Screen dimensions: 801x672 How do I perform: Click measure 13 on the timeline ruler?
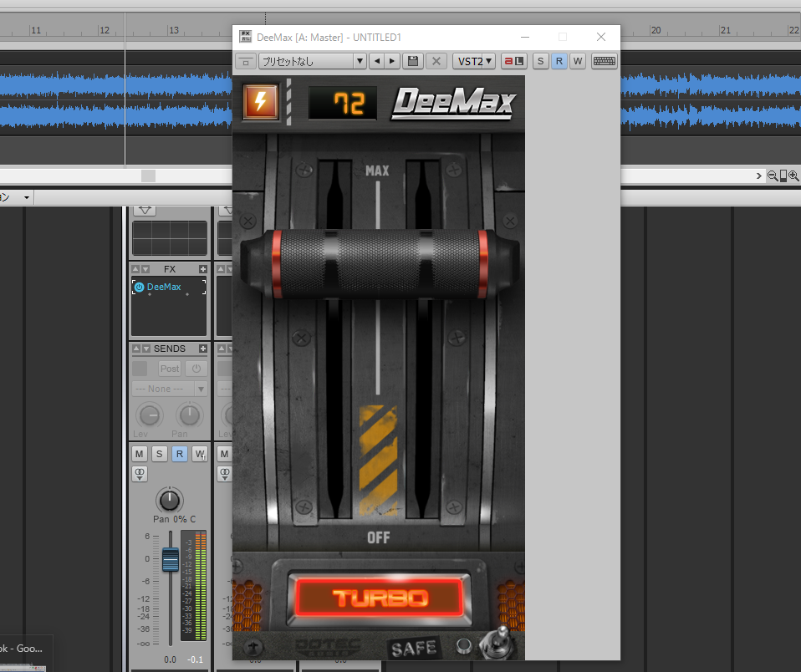pos(174,30)
